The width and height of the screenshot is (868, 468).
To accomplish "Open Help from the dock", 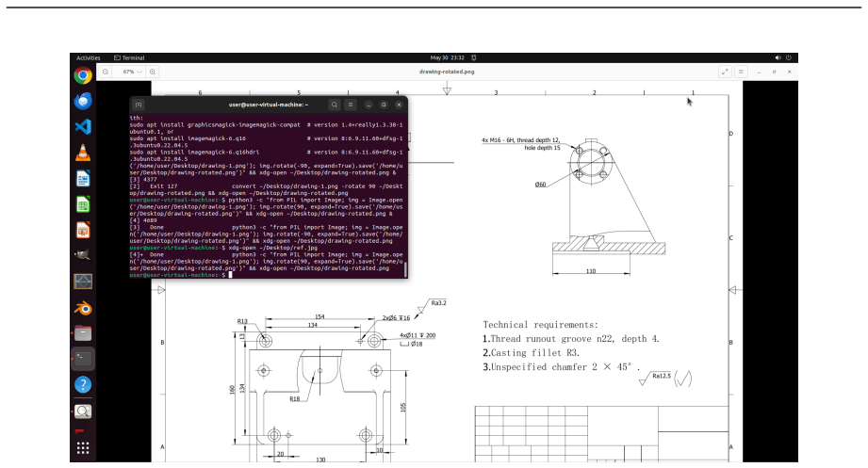I will tap(83, 384).
